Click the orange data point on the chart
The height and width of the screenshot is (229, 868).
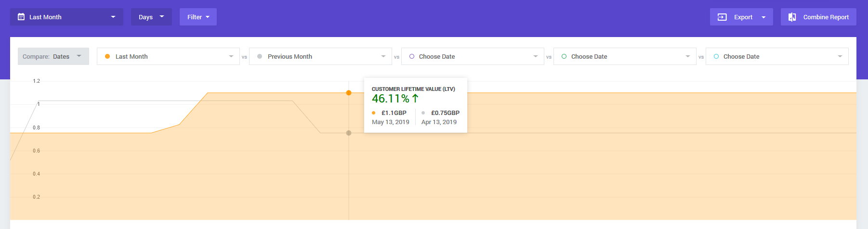coord(349,93)
